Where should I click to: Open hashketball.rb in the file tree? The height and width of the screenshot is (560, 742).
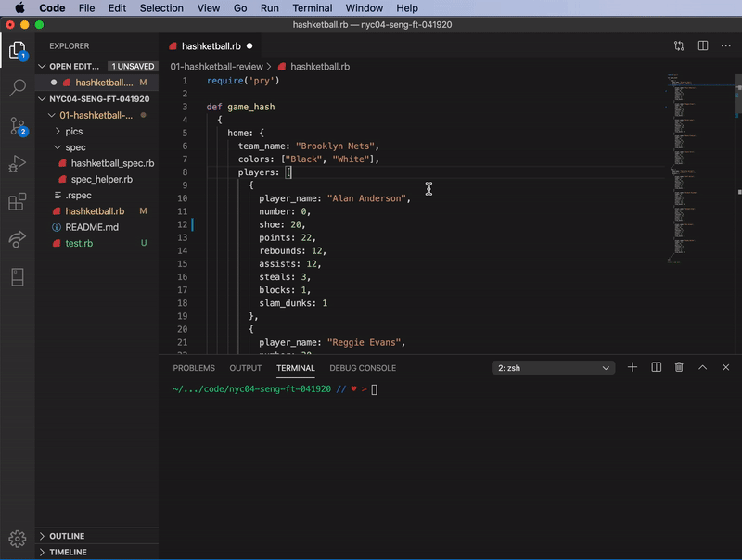pyautogui.click(x=95, y=211)
